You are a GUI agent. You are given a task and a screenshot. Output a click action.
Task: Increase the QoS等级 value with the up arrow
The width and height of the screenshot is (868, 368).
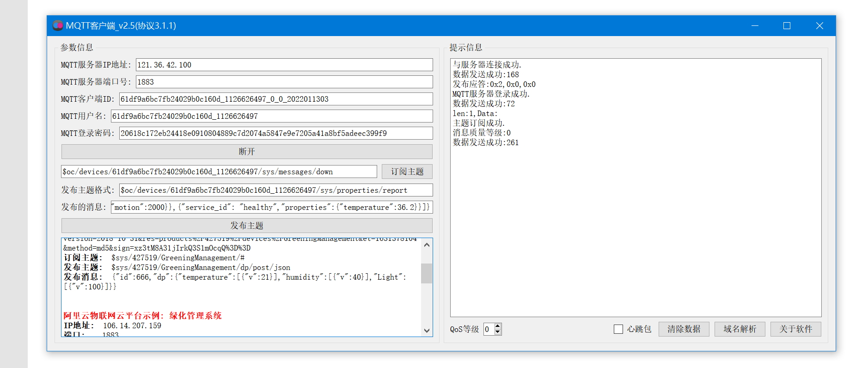coord(498,326)
